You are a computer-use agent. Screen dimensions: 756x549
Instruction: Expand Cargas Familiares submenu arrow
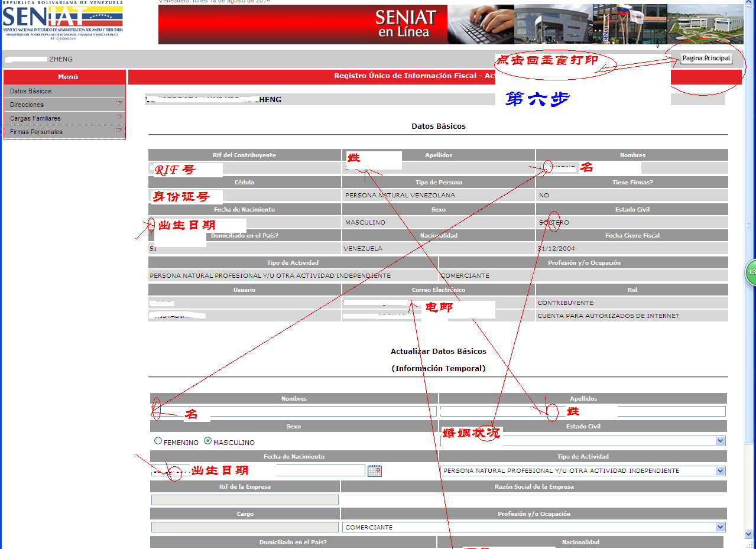119,117
